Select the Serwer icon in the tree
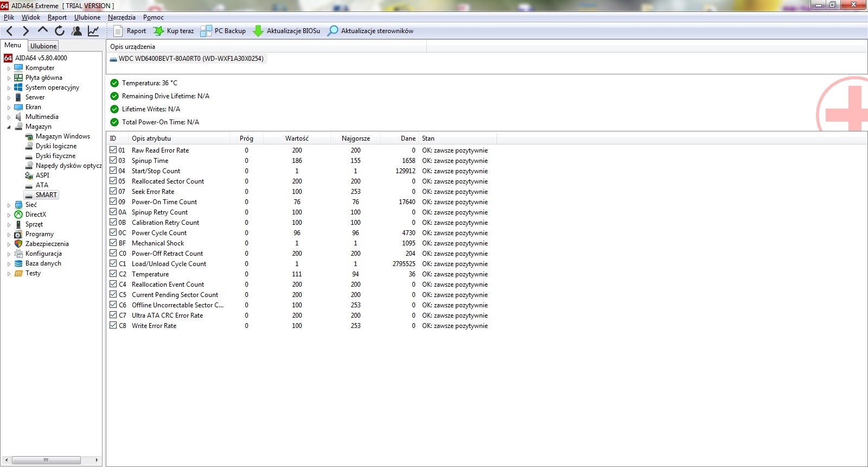The height and width of the screenshot is (467, 868). point(19,97)
